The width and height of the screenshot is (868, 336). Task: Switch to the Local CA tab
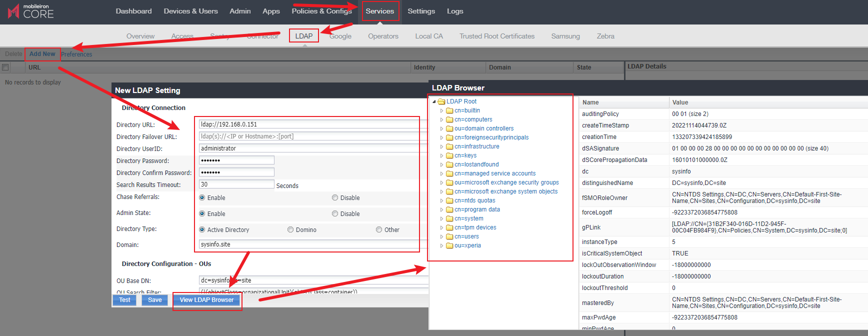pyautogui.click(x=428, y=36)
